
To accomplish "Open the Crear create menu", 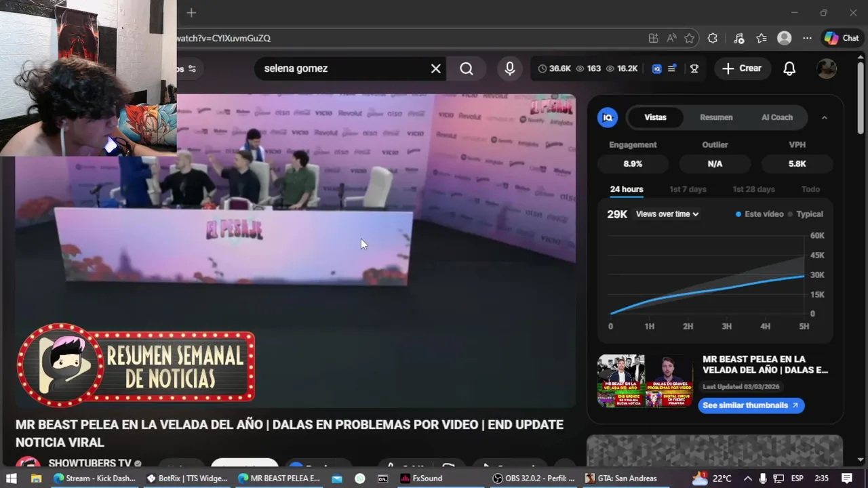I will tap(742, 68).
